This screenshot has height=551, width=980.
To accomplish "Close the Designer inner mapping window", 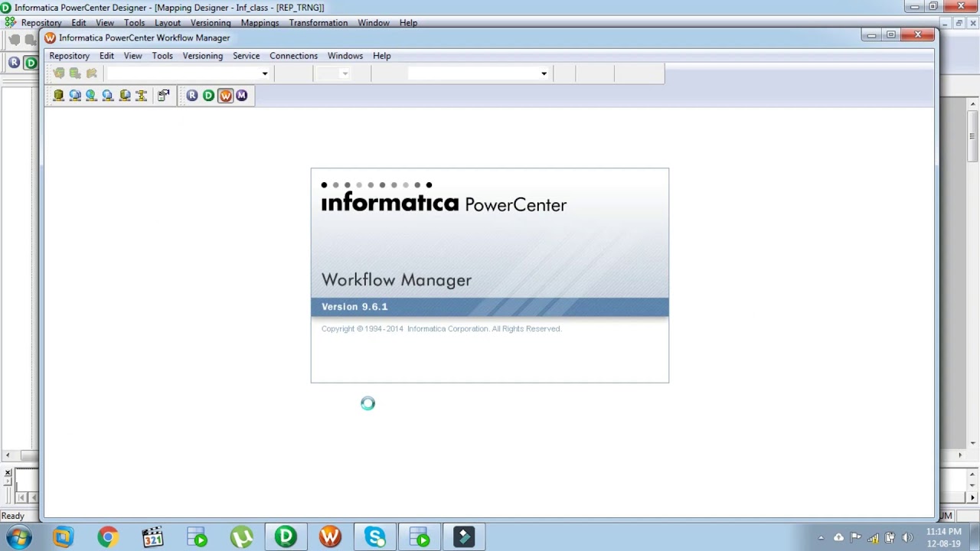I will (x=972, y=23).
